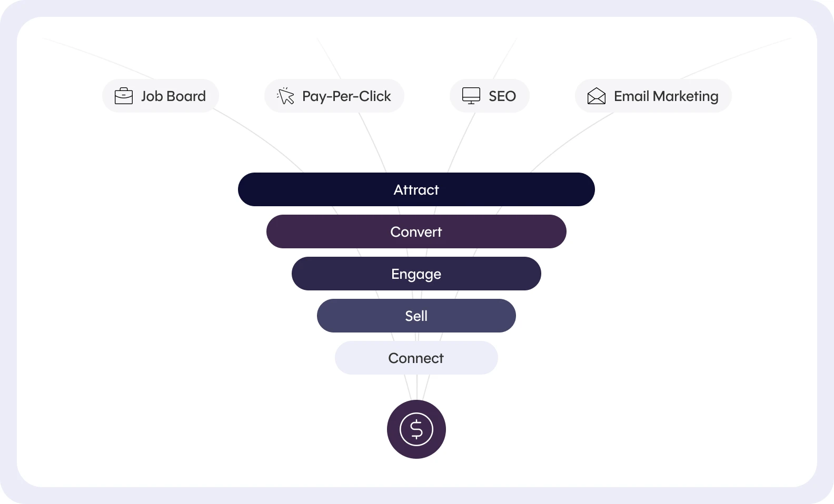834x504 pixels.
Task: Pick the Sell funnel stage
Action: click(416, 316)
